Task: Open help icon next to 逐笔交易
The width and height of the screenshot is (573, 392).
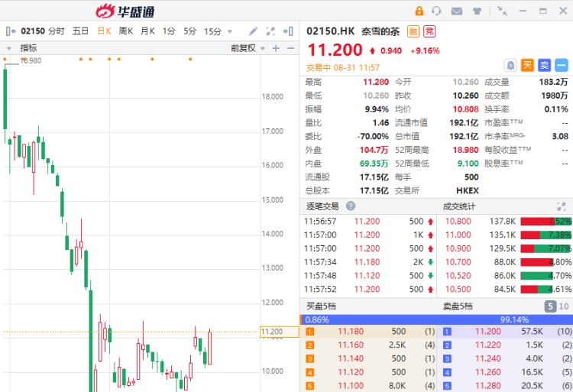Action: tap(351, 206)
